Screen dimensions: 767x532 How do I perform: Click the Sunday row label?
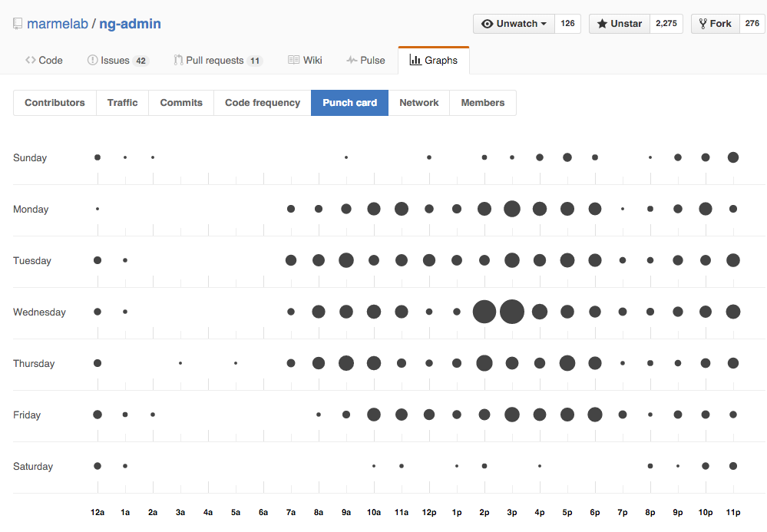(30, 158)
